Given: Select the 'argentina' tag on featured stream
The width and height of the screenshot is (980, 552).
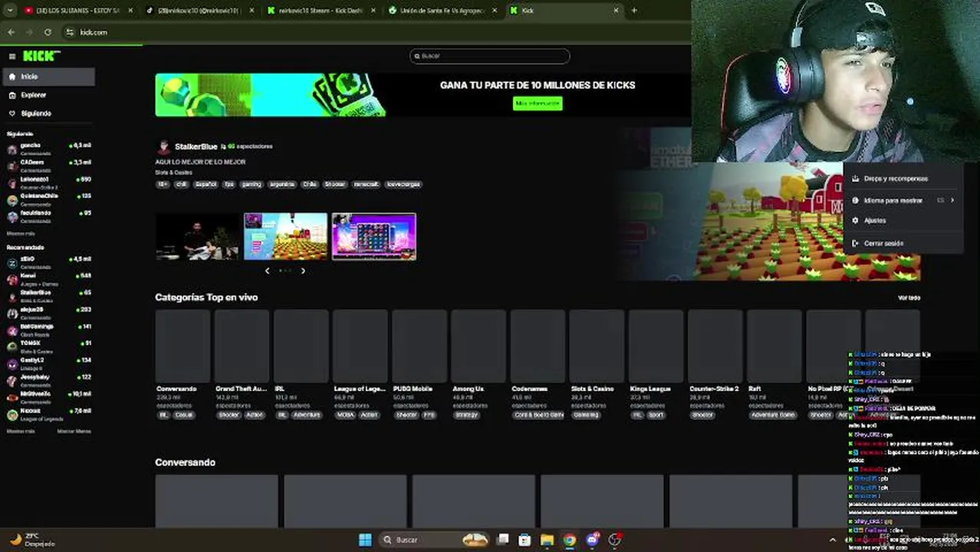Looking at the screenshot, I should pyautogui.click(x=281, y=184).
